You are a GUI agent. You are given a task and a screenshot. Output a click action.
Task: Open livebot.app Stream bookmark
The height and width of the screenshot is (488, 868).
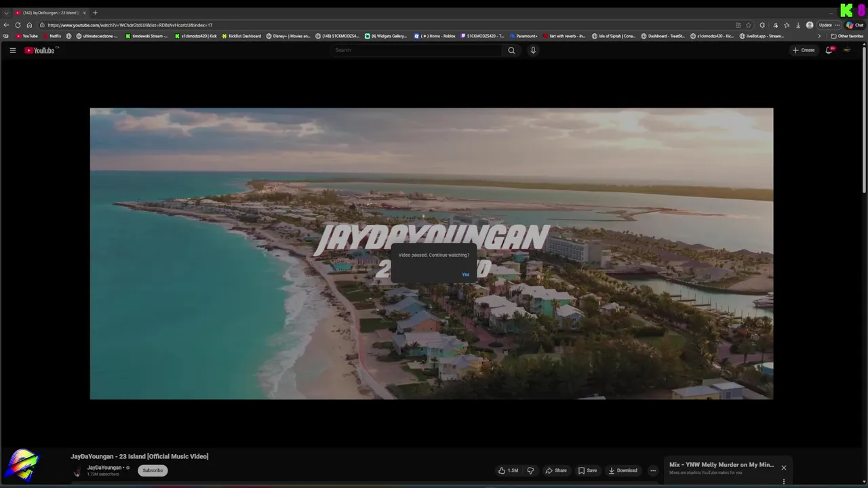762,36
